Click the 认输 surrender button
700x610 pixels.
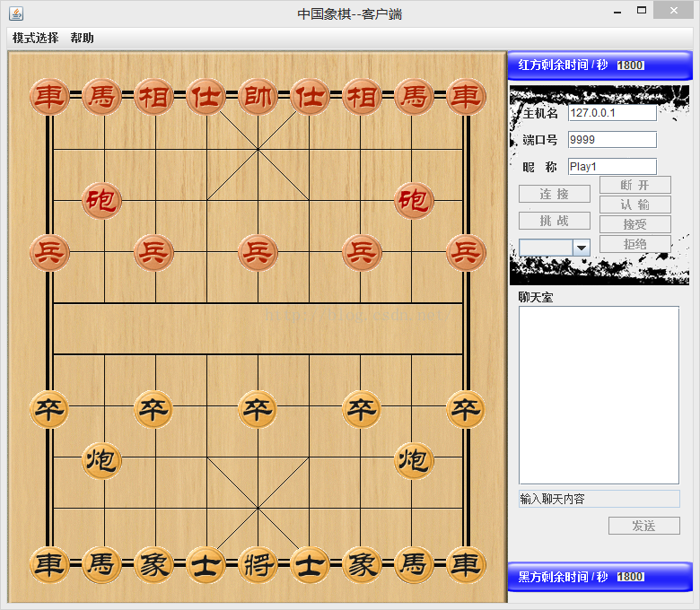[x=634, y=205]
